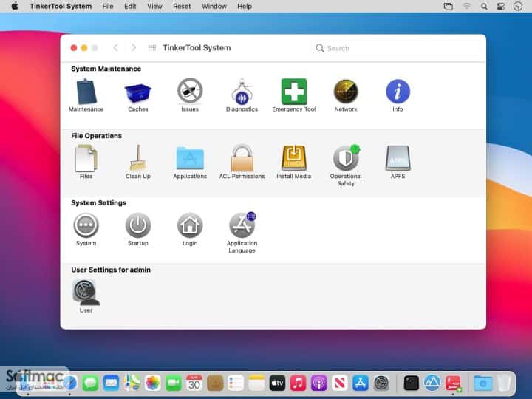
Task: Open the Caches blue bin pane
Action: [137, 95]
